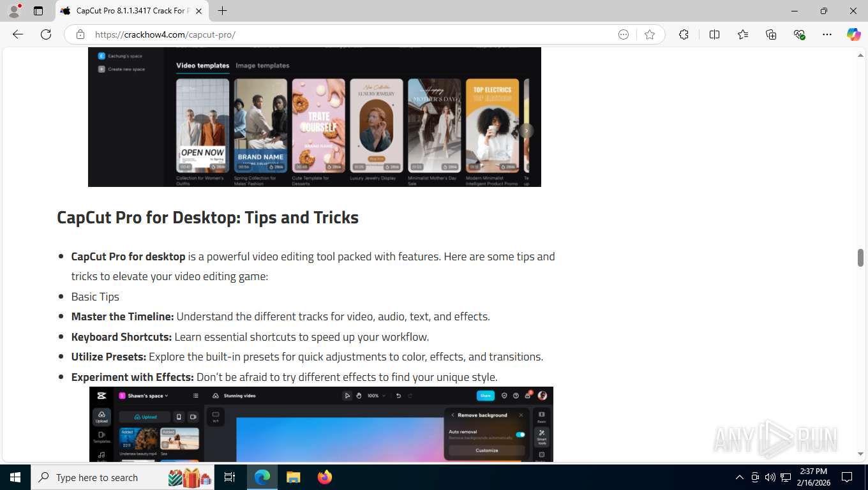
Task: Open Split screen view
Action: click(714, 34)
